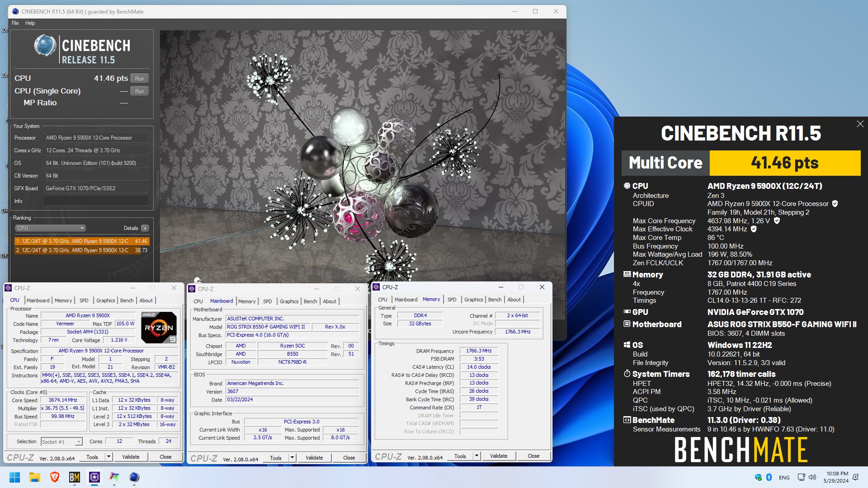Click the Bluetooth tray icon
This screenshot has height=488, width=868.
point(769,477)
